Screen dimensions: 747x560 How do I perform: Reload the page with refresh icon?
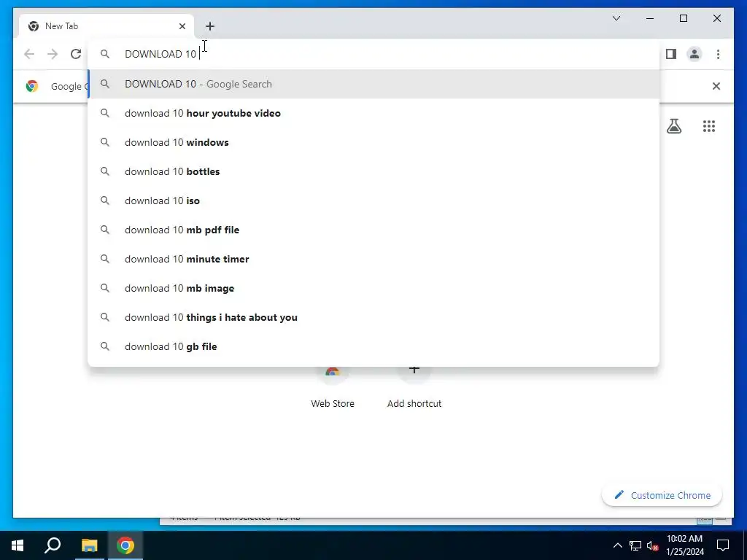(x=76, y=54)
